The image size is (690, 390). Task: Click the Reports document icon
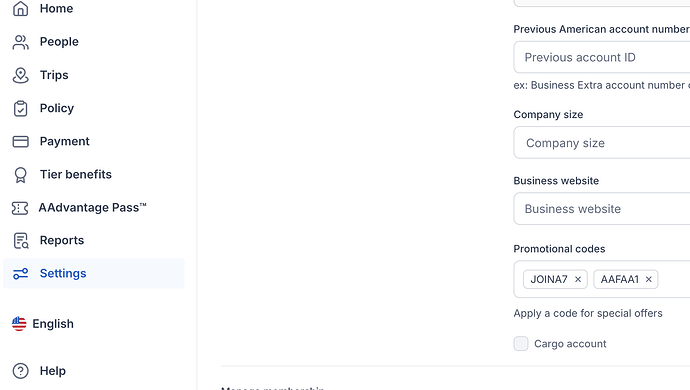21,241
